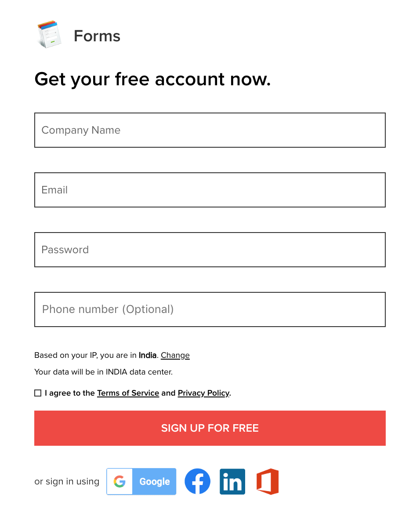Screen dimensions: 420x524
Task: Click the 'I agree to the' label text
Action: click(x=70, y=393)
